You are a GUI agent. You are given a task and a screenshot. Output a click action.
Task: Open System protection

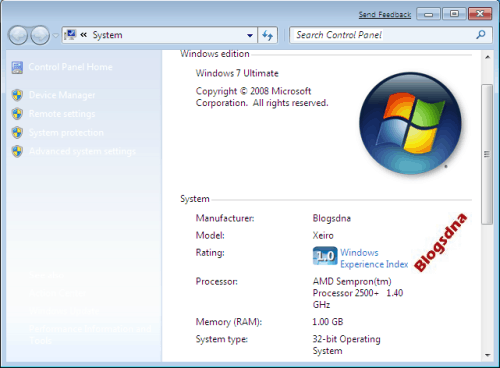pos(66,133)
